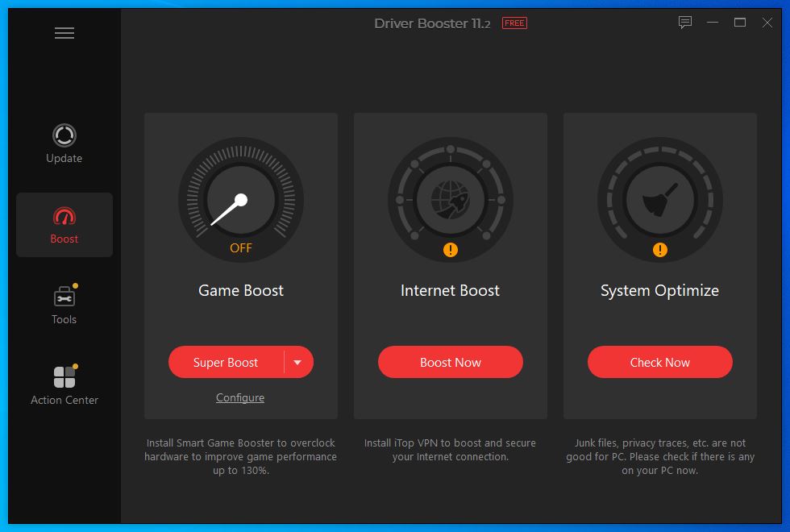Open the Configure link under Game Boost
The width and height of the screenshot is (790, 532).
[240, 397]
